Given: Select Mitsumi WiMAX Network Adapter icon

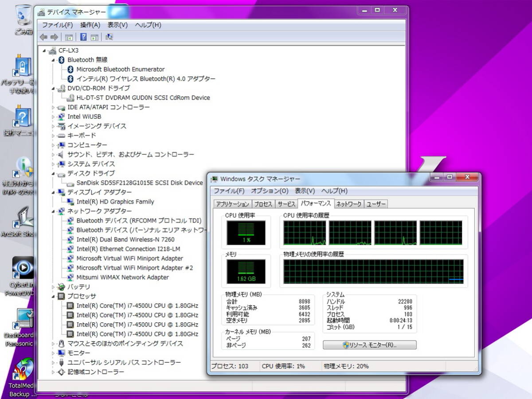Looking at the screenshot, I should point(70,277).
